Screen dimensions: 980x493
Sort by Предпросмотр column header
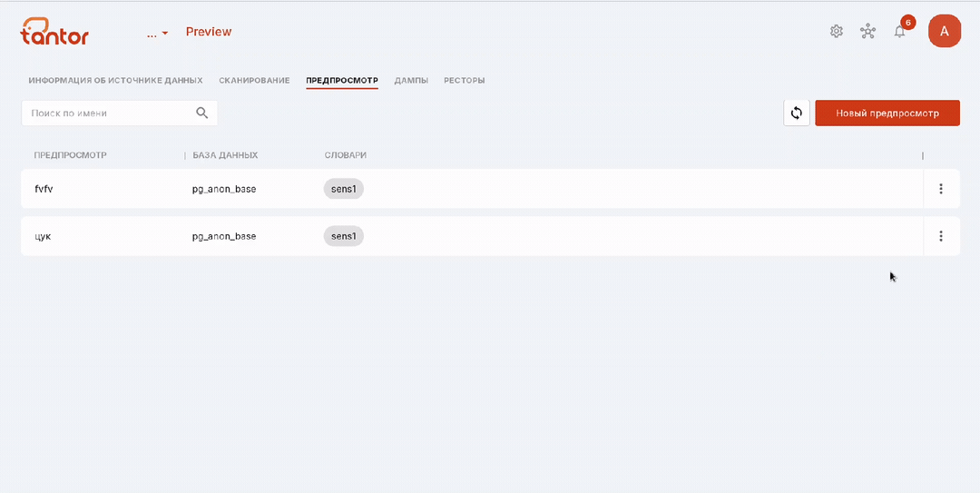71,155
